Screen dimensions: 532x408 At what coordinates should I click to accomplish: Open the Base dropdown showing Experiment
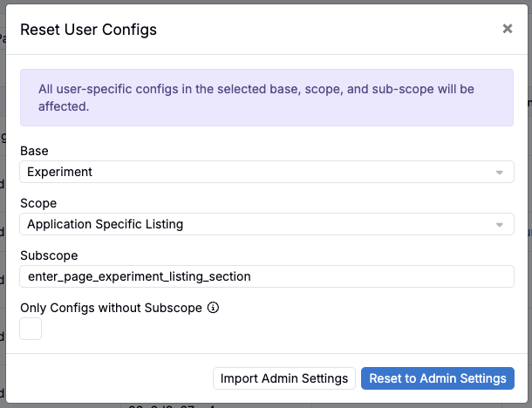[267, 172]
